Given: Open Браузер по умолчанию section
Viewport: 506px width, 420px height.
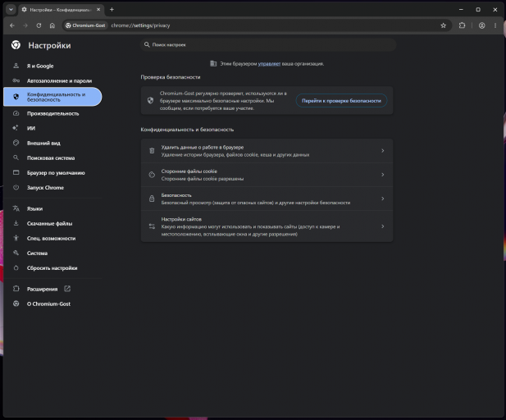Looking at the screenshot, I should [x=52, y=173].
